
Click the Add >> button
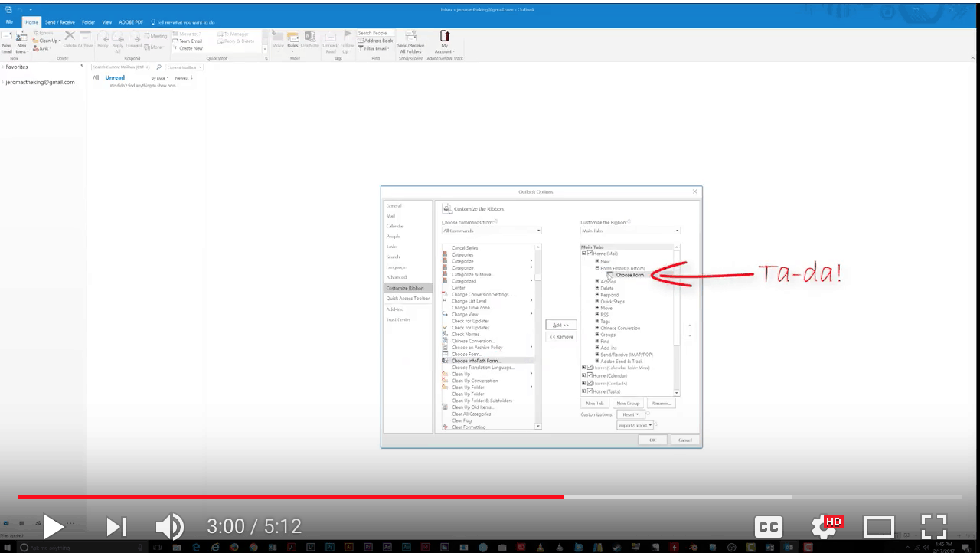coord(561,326)
